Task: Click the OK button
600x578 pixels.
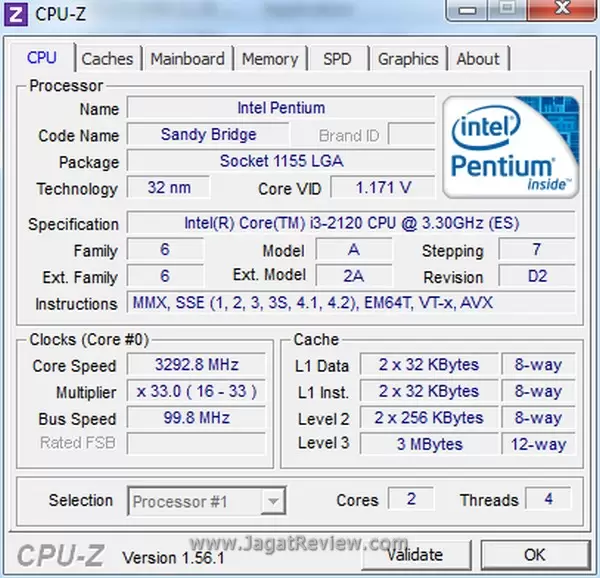Action: coord(535,555)
